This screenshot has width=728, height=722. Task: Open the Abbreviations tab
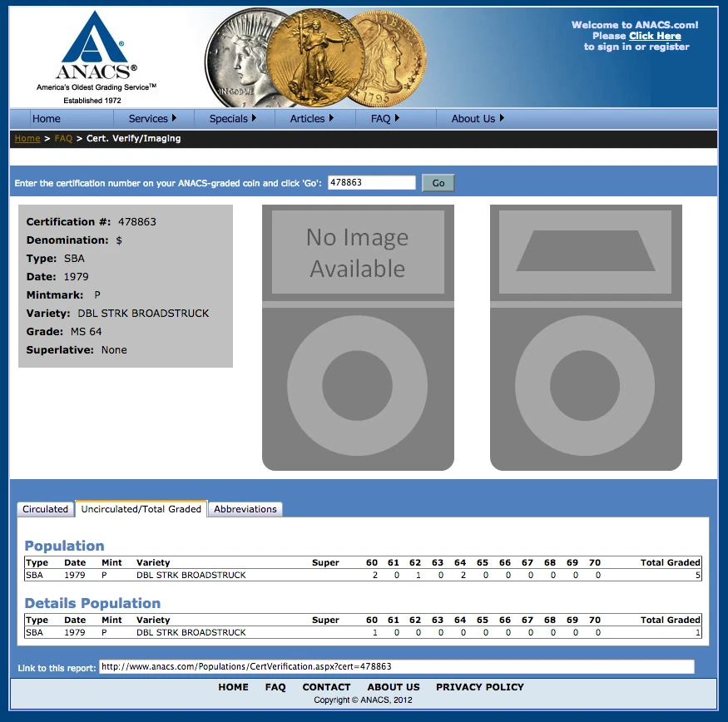click(x=245, y=508)
